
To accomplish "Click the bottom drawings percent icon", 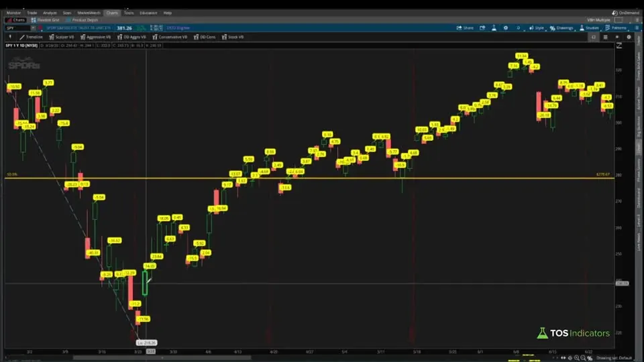I will click(x=590, y=358).
